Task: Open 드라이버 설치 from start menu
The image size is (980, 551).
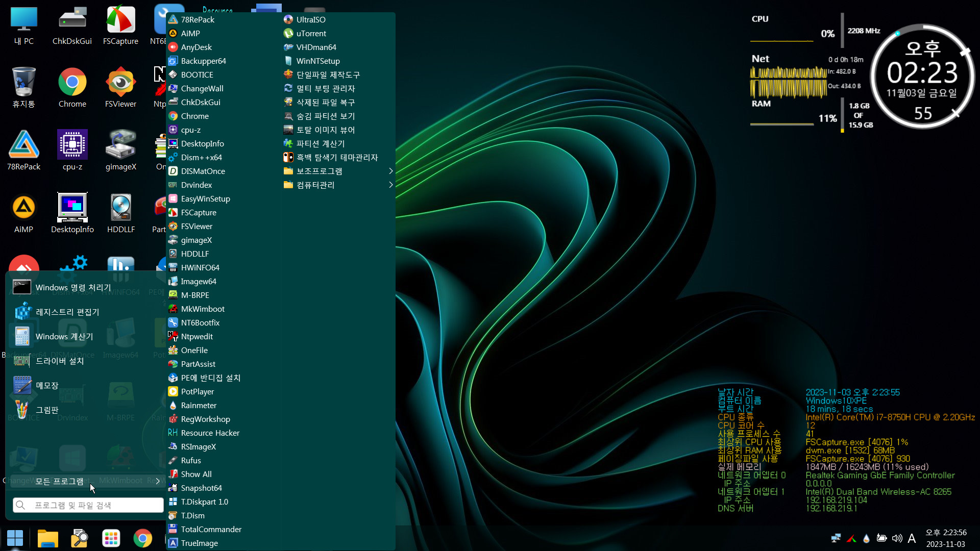Action: (x=84, y=361)
